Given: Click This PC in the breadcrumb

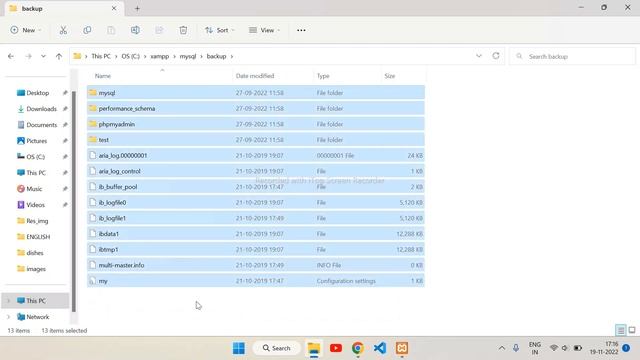Looking at the screenshot, I should pos(101,56).
